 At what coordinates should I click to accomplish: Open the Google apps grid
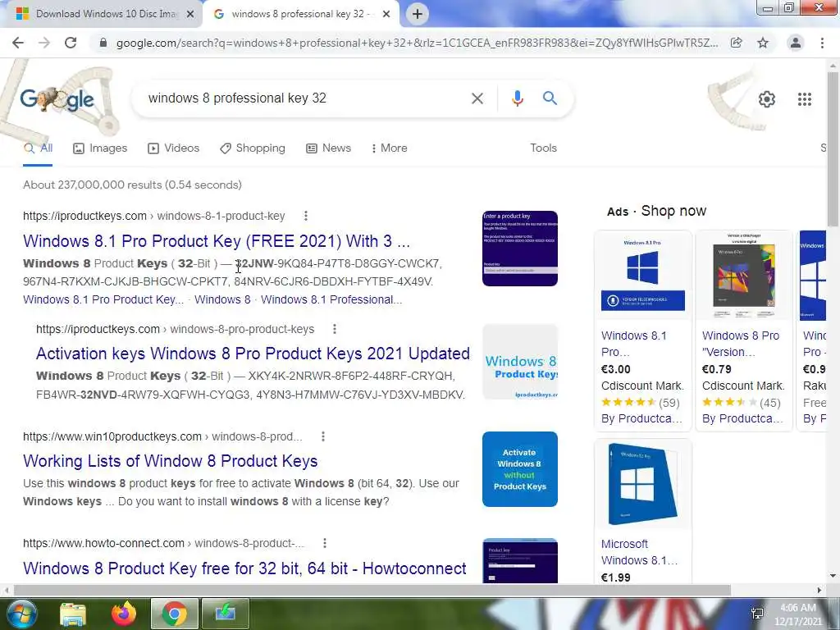[805, 99]
